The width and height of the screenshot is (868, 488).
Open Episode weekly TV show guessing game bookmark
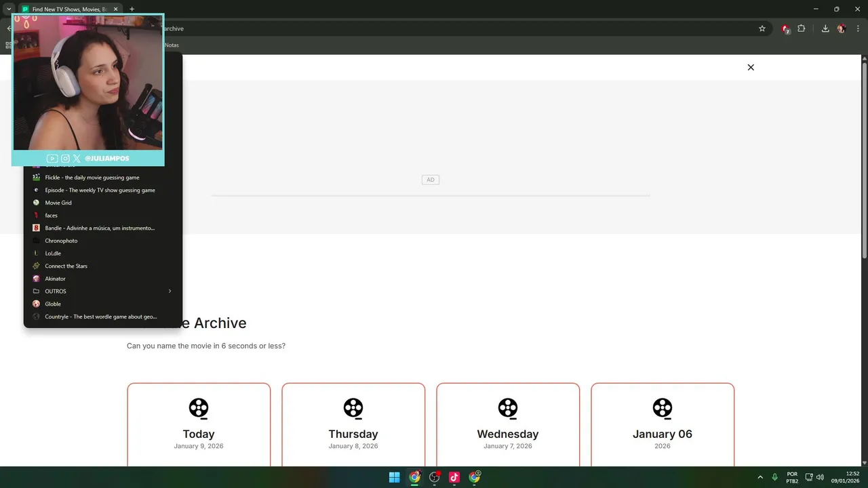(x=100, y=190)
